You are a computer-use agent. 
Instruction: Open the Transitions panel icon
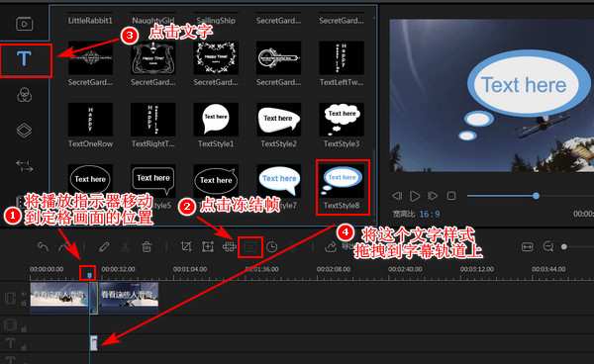coord(24,166)
